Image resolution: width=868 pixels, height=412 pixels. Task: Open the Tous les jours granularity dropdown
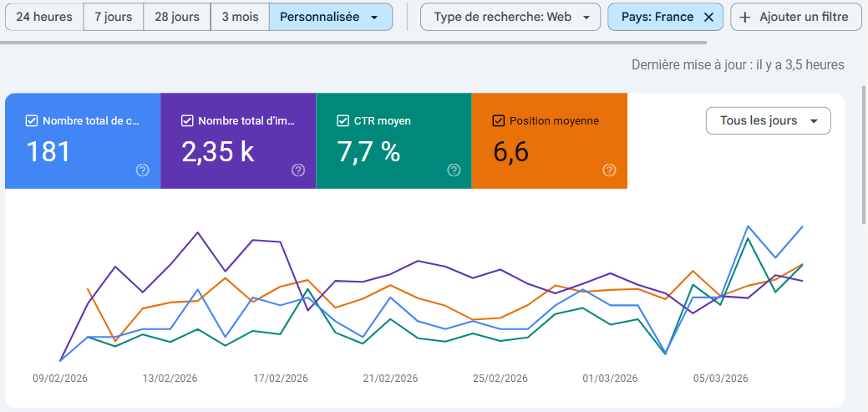pos(769,120)
